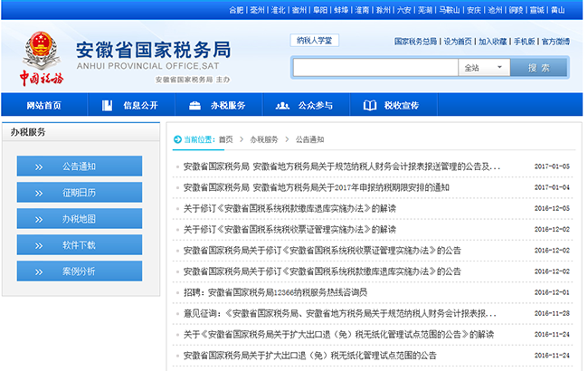Click the 公众参与 people icon in navigation
588x371 pixels.
pyautogui.click(x=280, y=106)
